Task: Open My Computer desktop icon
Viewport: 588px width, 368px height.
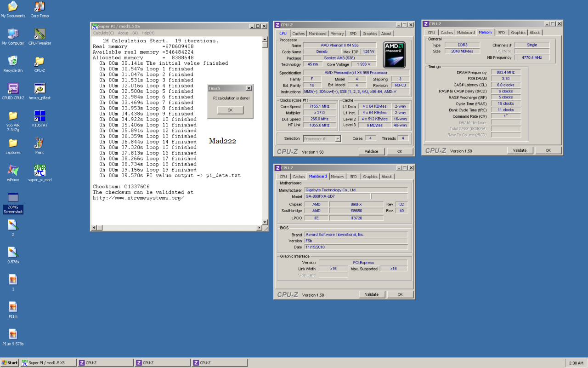Action: [x=13, y=37]
